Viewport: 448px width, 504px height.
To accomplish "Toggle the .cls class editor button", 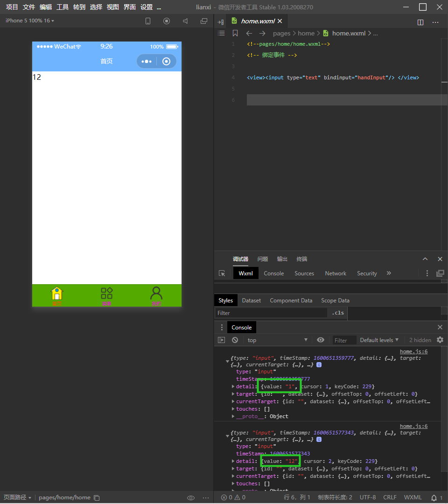I will (337, 313).
